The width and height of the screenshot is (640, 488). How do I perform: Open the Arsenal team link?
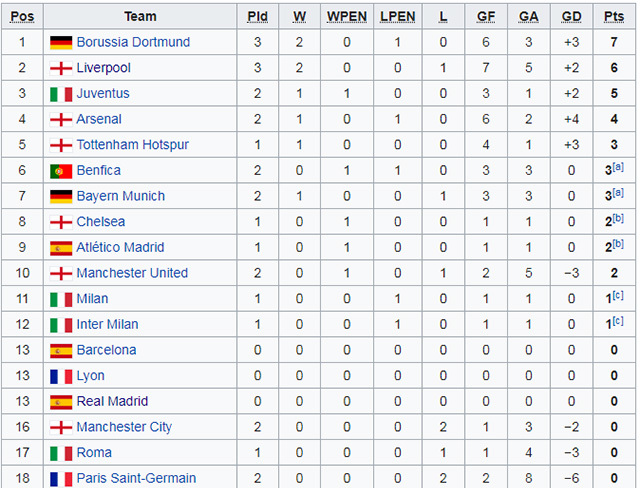point(99,119)
